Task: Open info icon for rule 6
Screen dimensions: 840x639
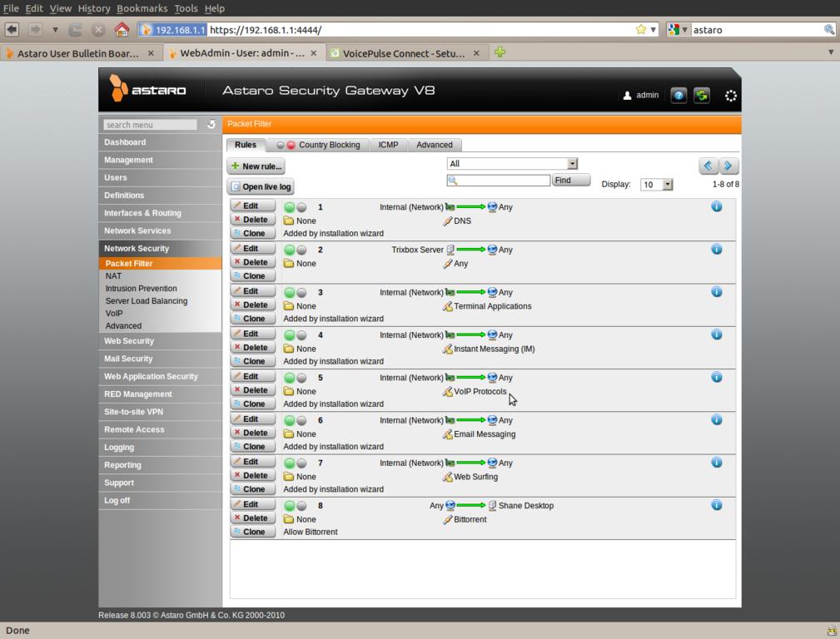Action: click(716, 420)
